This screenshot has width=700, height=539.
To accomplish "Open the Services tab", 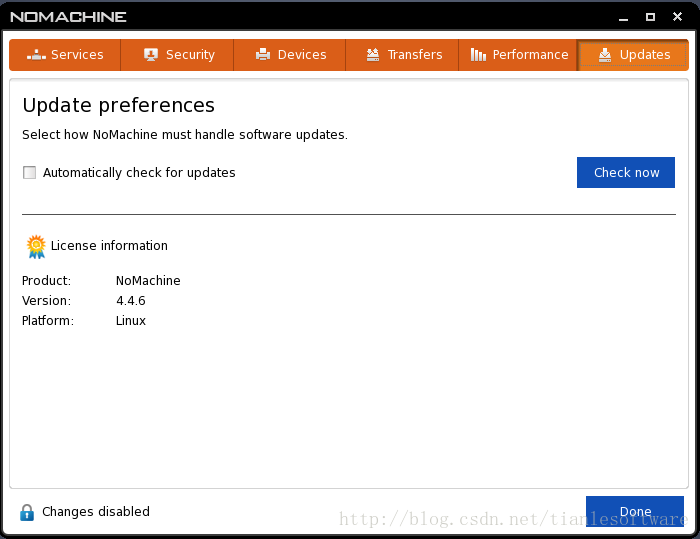I will pyautogui.click(x=65, y=54).
